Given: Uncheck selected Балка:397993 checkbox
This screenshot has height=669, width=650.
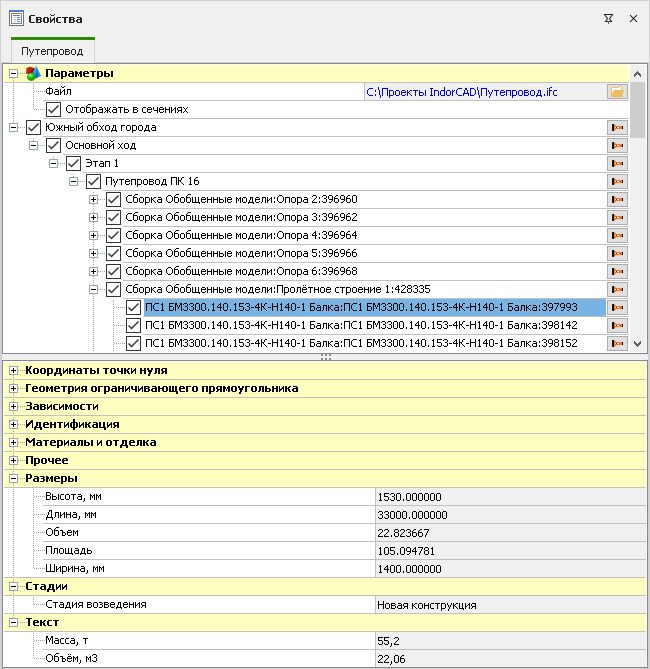Looking at the screenshot, I should (x=134, y=307).
